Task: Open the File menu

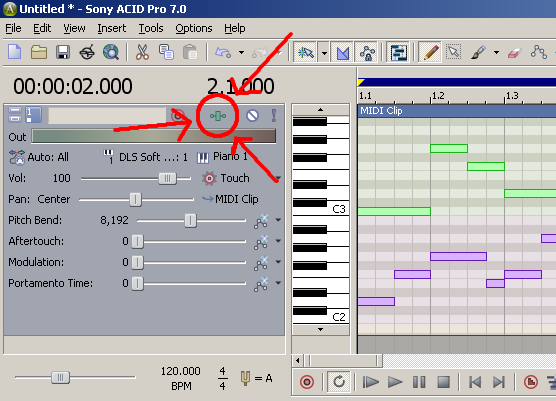Action: pyautogui.click(x=13, y=28)
